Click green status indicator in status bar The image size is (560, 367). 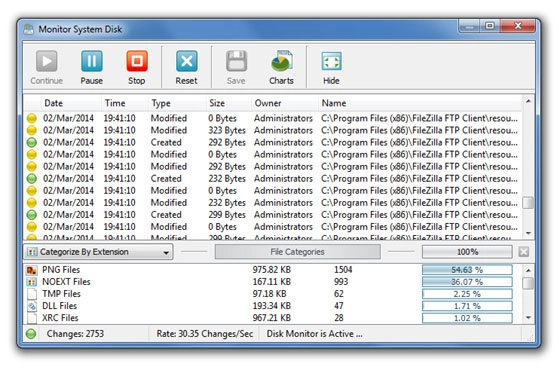point(31,334)
